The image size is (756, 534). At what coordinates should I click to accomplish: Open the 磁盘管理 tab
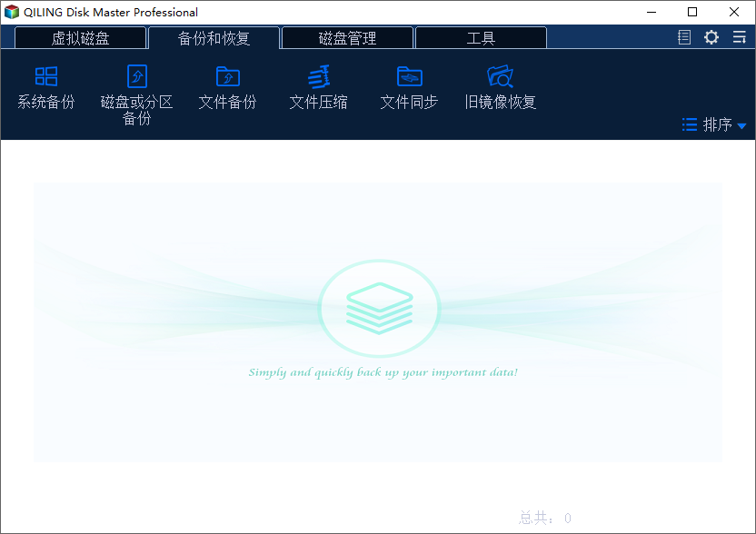347,37
